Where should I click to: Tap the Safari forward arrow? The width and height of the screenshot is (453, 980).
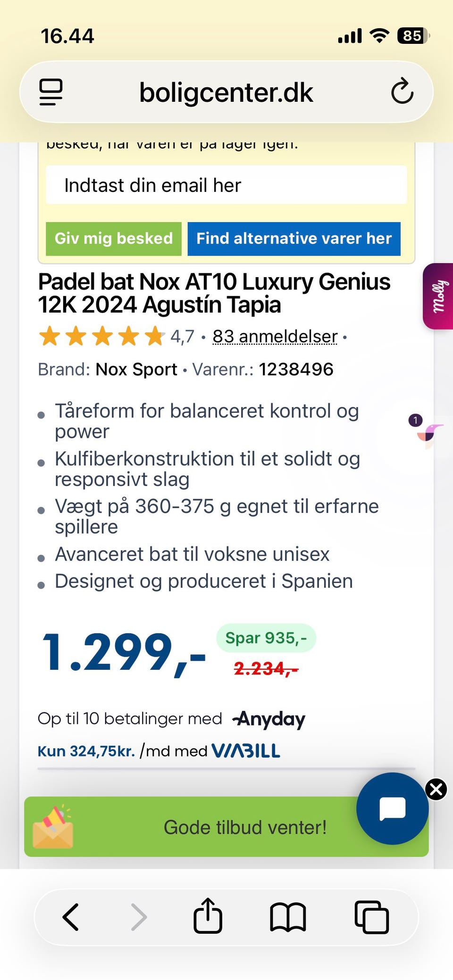(x=139, y=917)
